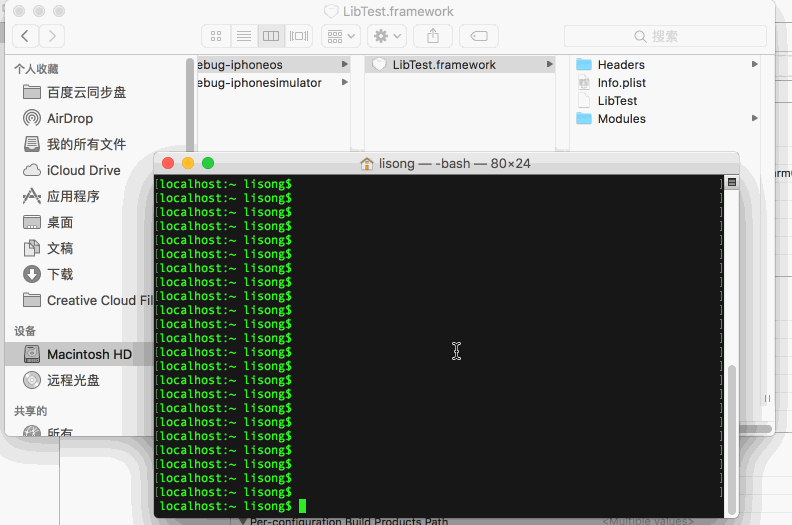Close the Terminal window

pos(168,163)
